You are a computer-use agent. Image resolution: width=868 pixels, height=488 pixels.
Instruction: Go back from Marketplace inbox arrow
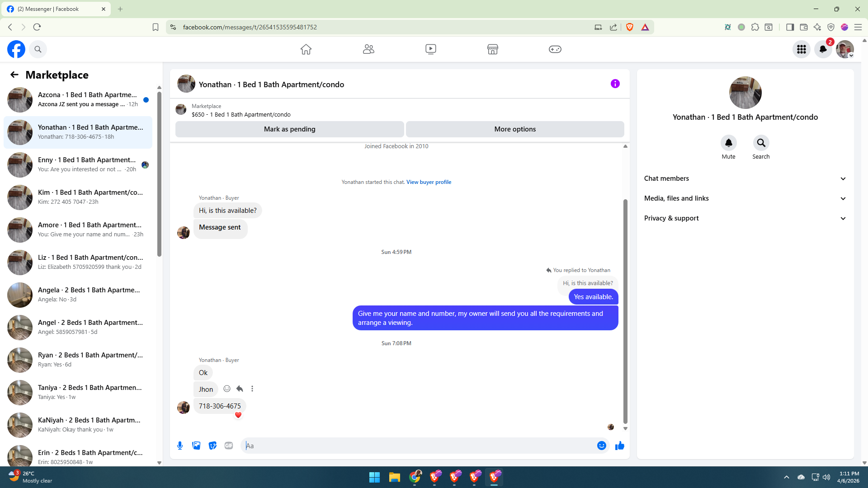point(14,75)
